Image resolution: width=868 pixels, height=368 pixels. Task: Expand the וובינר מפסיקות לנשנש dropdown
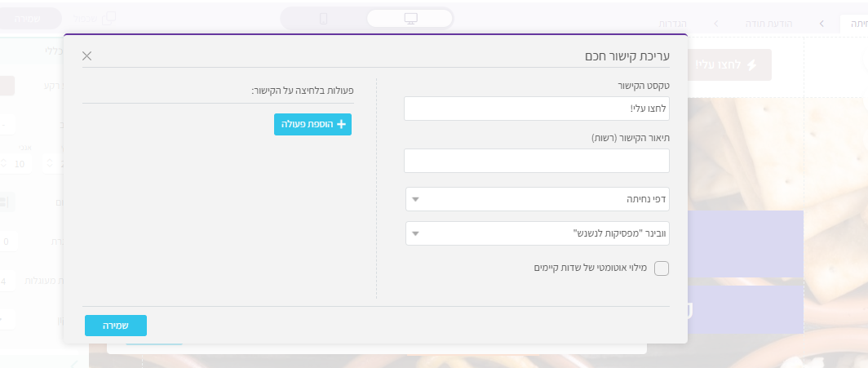[x=537, y=233]
